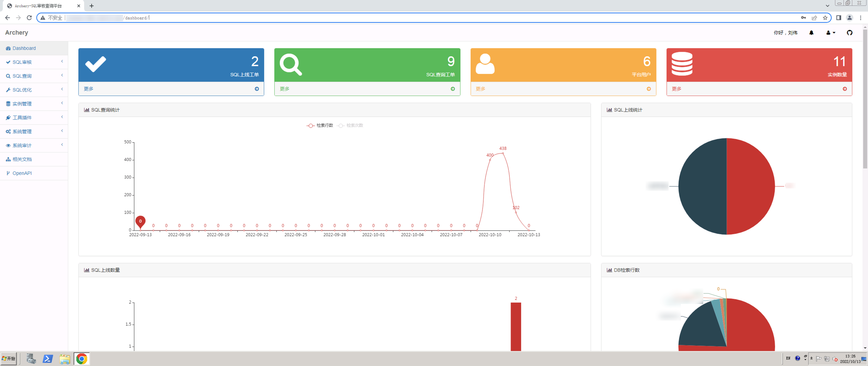Click the notification bell icon
The height and width of the screenshot is (366, 868).
point(811,33)
